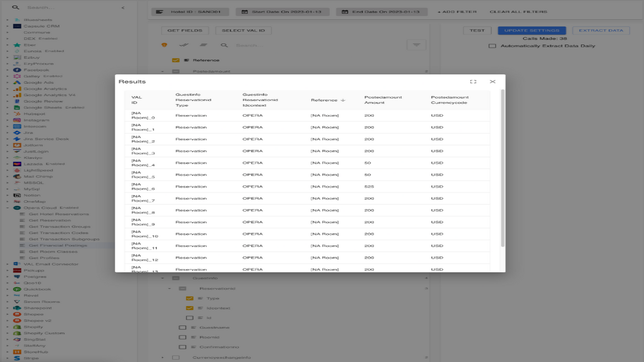The height and width of the screenshot is (362, 644).
Task: Click the Facebook connector icon
Action: click(17, 70)
